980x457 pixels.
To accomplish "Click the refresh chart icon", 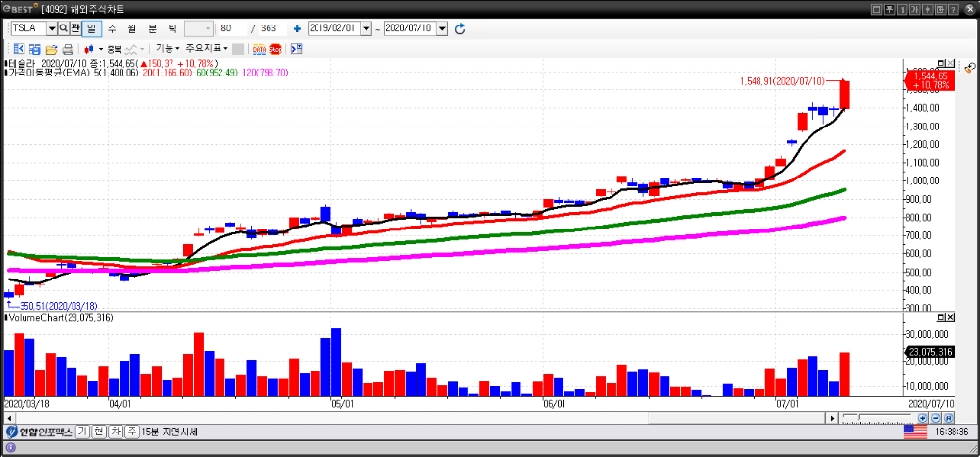I will tap(460, 28).
